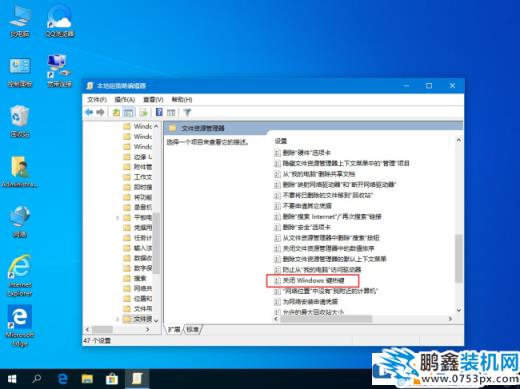This screenshot has height=389, width=520.
Task: Click the settings list vertical scrollbar thumb
Action: [459, 258]
